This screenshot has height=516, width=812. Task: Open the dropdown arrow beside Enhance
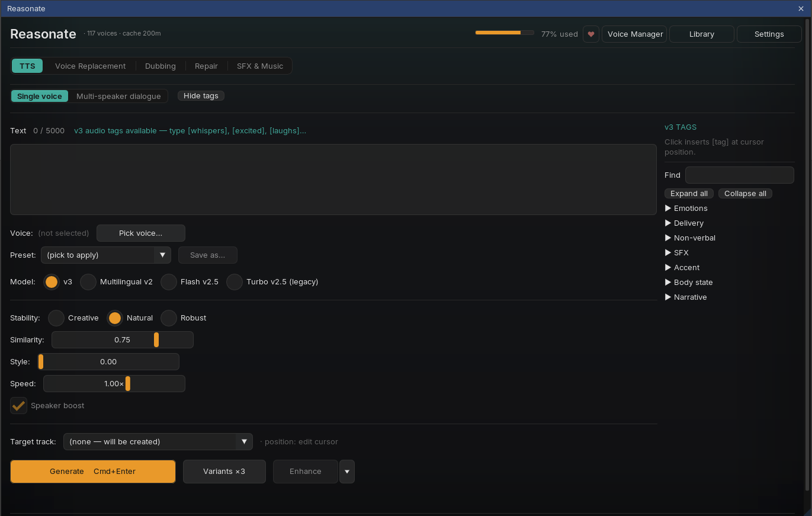pos(347,472)
